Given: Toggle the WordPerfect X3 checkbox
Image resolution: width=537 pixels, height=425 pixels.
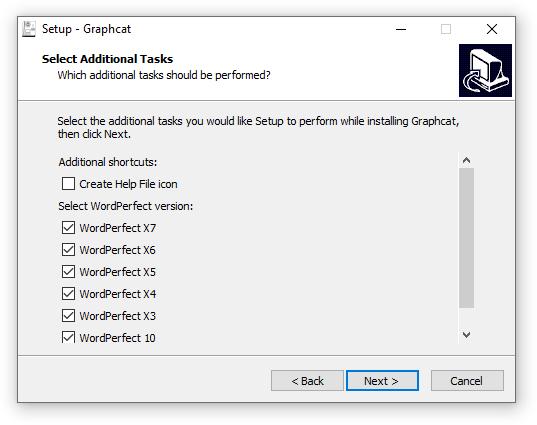Looking at the screenshot, I should (68, 315).
